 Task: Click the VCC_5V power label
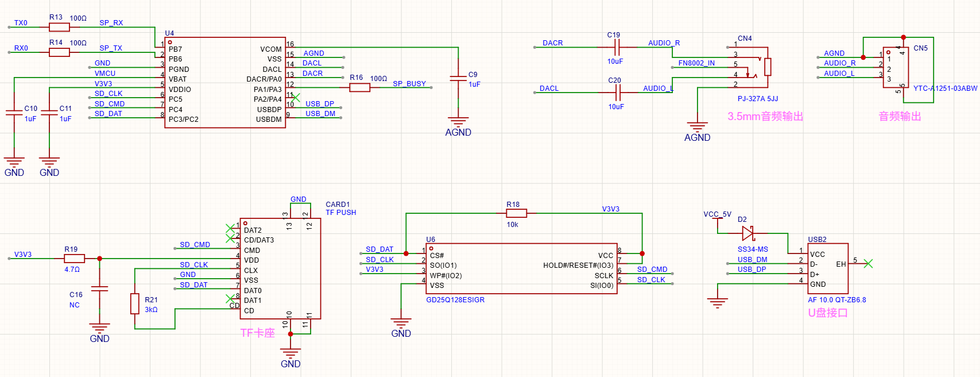point(717,214)
